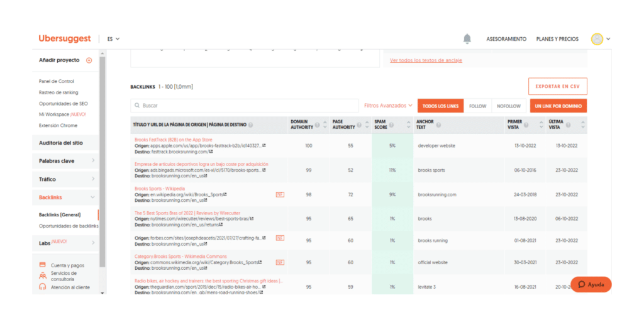The height and width of the screenshot is (322, 644).
Task: Toggle Un link por dominio
Action: [x=558, y=106]
